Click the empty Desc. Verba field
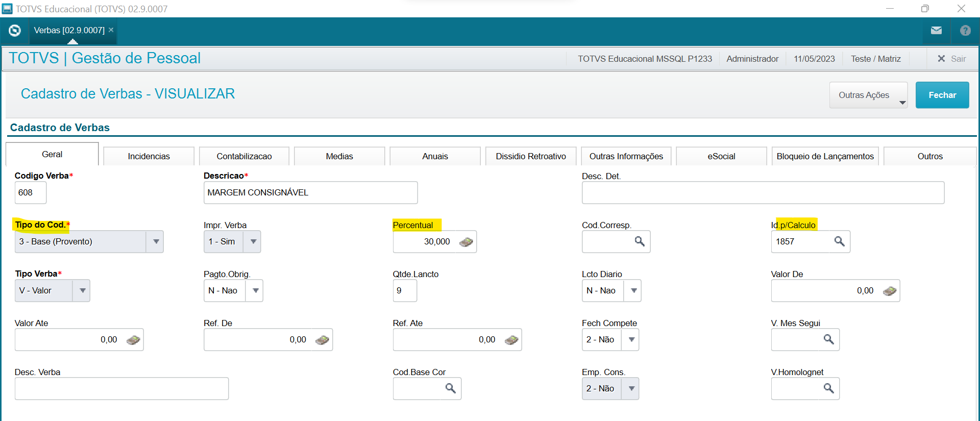 point(121,389)
